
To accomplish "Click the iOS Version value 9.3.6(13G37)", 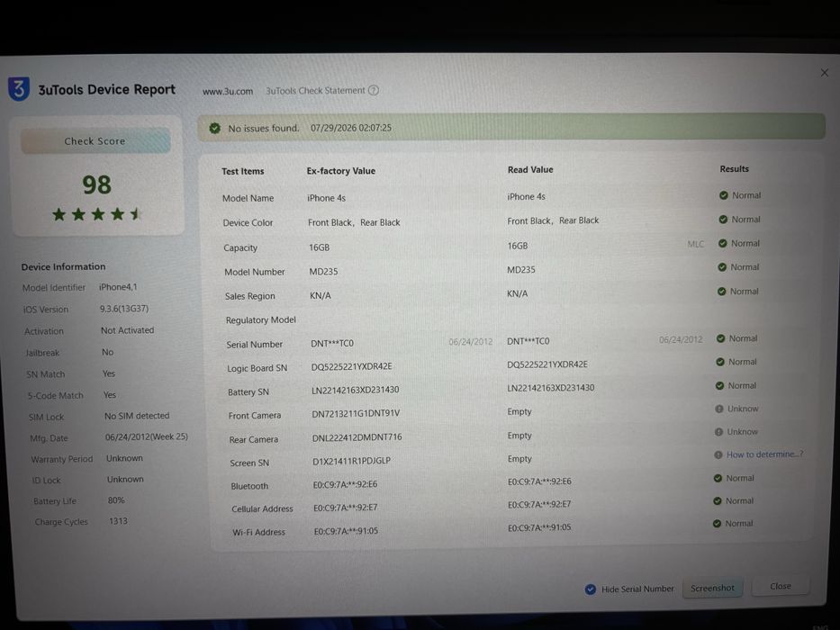I will pyautogui.click(x=124, y=309).
